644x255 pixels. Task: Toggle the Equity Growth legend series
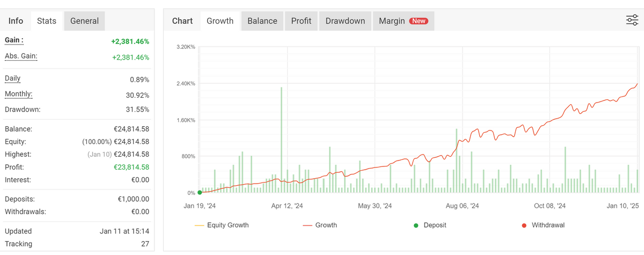pos(222,225)
